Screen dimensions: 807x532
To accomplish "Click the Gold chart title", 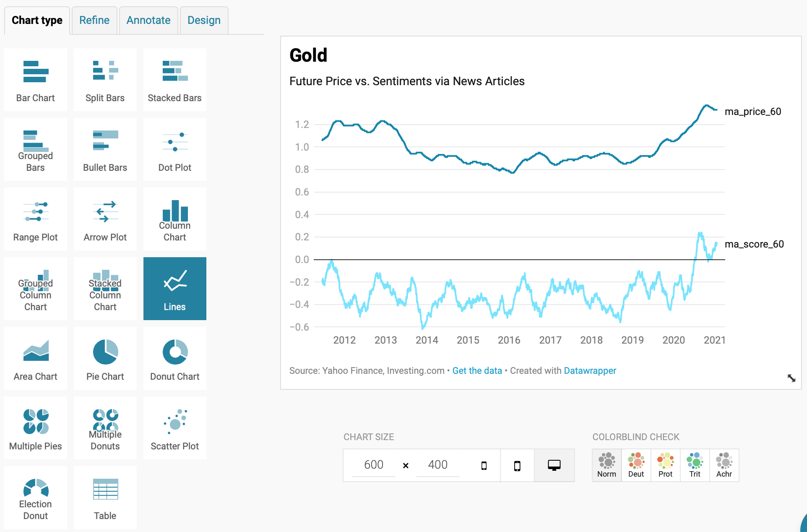I will tap(308, 55).
